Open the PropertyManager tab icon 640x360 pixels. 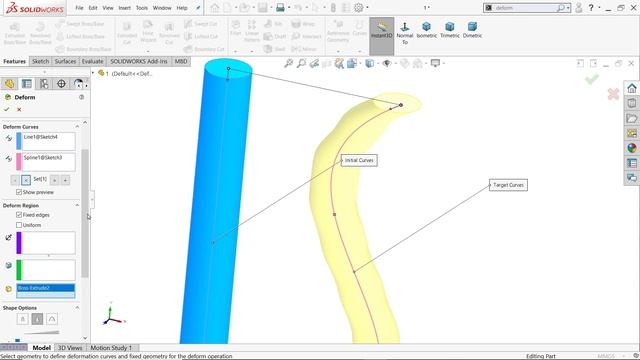point(27,84)
